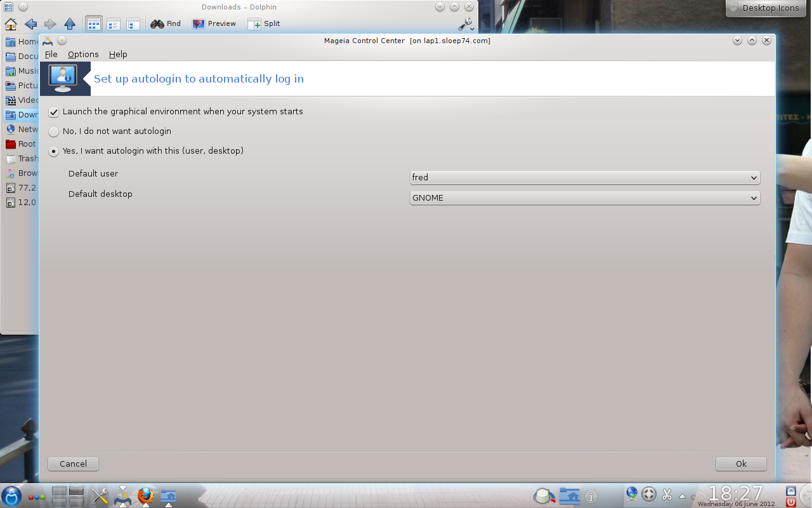Open Dolphin's wrench configure menu
Image resolution: width=812 pixels, height=508 pixels.
click(x=466, y=24)
